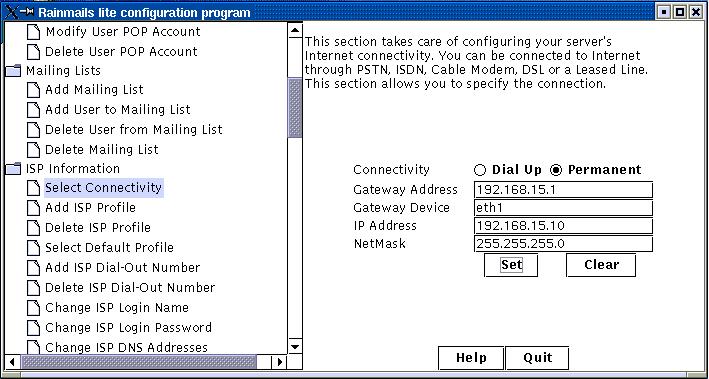The width and height of the screenshot is (709, 379).
Task: Click the X window menu icon in title bar
Action: (x=12, y=12)
